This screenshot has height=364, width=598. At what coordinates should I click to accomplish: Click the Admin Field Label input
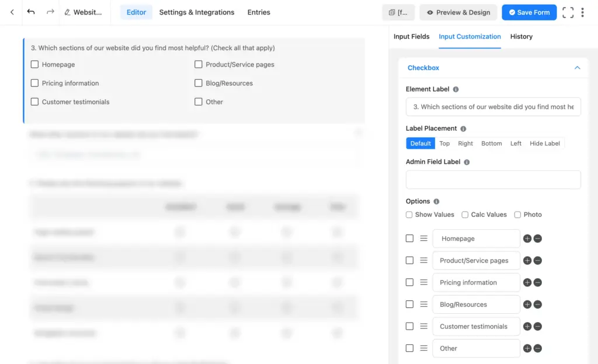493,180
